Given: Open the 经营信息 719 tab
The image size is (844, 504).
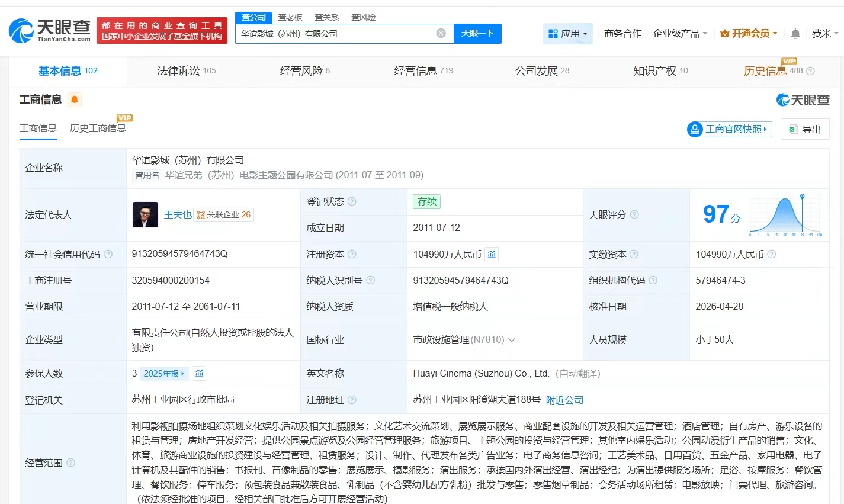Looking at the screenshot, I should 423,71.
